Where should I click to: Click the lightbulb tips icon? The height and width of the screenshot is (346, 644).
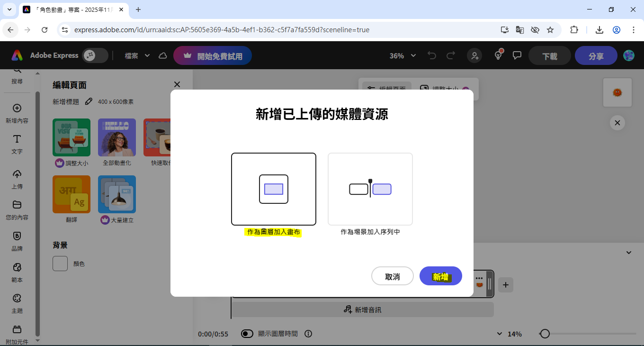click(x=498, y=55)
